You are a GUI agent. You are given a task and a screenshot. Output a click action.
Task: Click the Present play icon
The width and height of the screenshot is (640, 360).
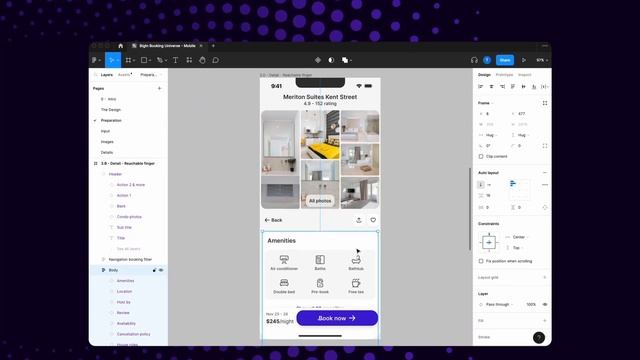pos(524,60)
